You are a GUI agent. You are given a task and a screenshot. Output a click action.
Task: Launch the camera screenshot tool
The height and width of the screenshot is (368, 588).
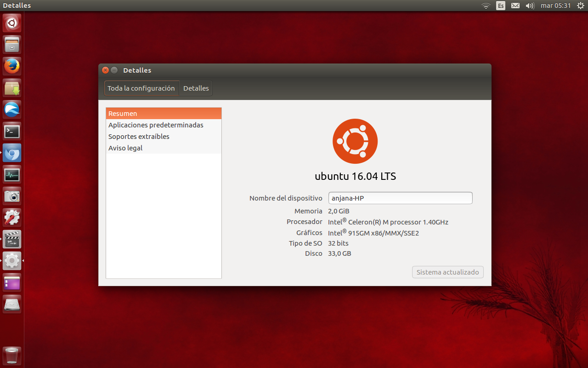12,196
